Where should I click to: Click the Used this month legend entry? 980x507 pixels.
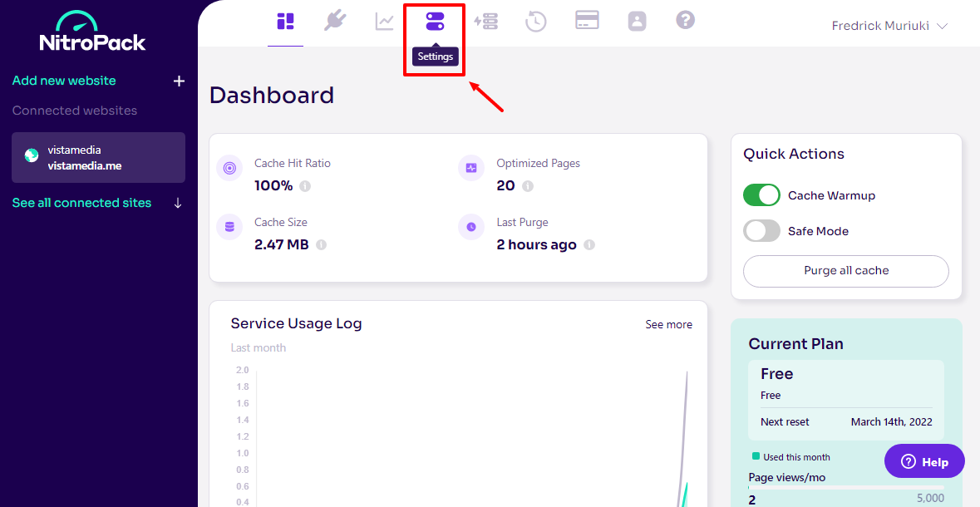[791, 457]
